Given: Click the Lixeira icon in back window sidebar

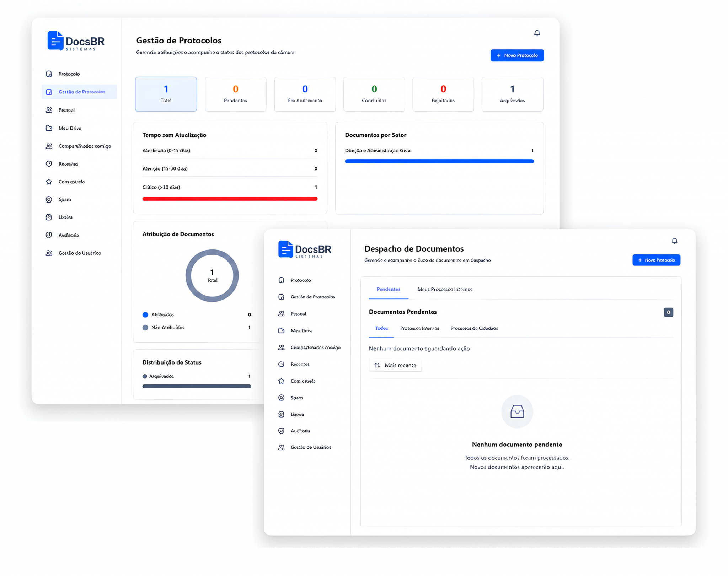Looking at the screenshot, I should pyautogui.click(x=49, y=217).
